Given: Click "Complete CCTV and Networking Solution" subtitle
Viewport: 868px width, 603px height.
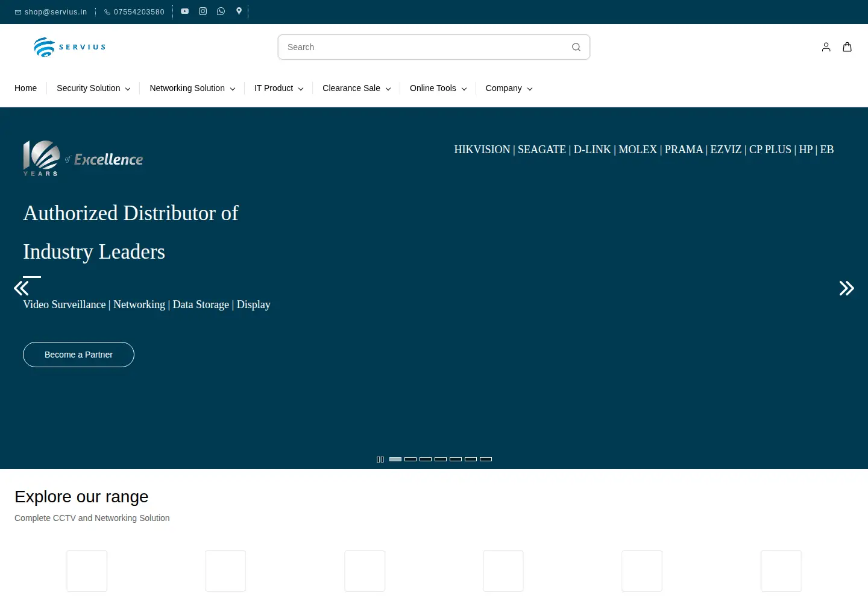Looking at the screenshot, I should [x=92, y=518].
